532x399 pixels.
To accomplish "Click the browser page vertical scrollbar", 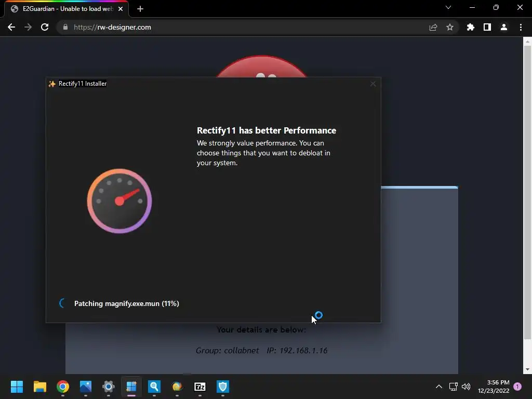I will (527, 192).
